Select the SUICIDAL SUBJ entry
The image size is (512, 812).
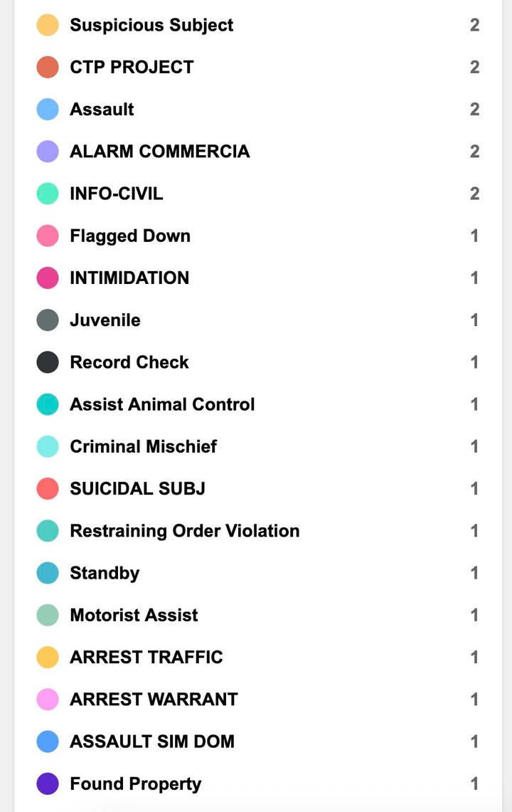pos(137,489)
